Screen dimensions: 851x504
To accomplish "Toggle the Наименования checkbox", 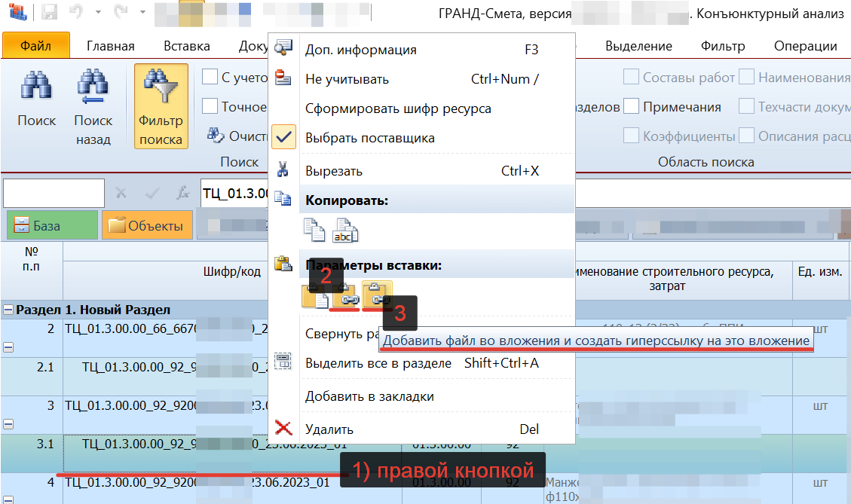I will click(x=746, y=77).
